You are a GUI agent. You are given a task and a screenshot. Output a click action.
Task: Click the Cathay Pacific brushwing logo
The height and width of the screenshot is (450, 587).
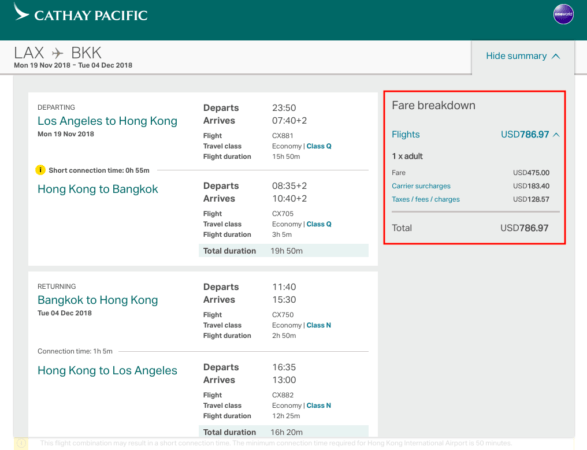tap(21, 12)
